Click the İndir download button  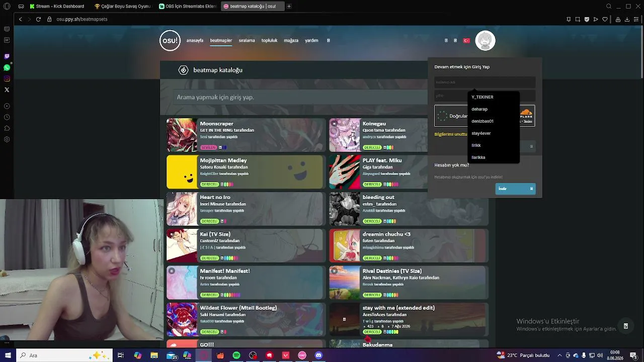pos(515,189)
